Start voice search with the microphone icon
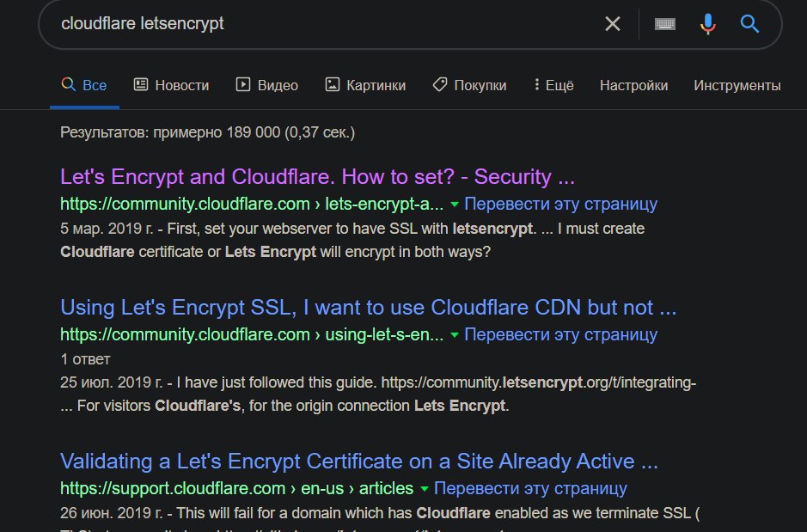 (707, 24)
